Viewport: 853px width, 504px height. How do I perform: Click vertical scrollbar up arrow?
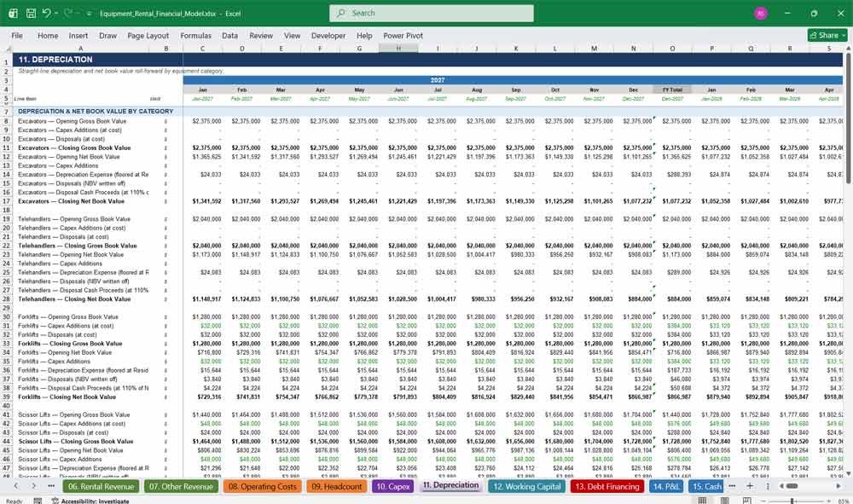click(848, 49)
